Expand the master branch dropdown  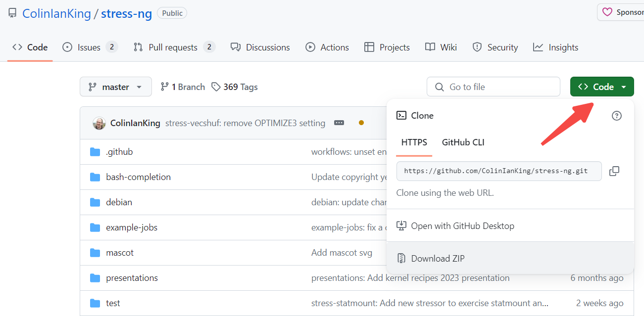click(115, 87)
